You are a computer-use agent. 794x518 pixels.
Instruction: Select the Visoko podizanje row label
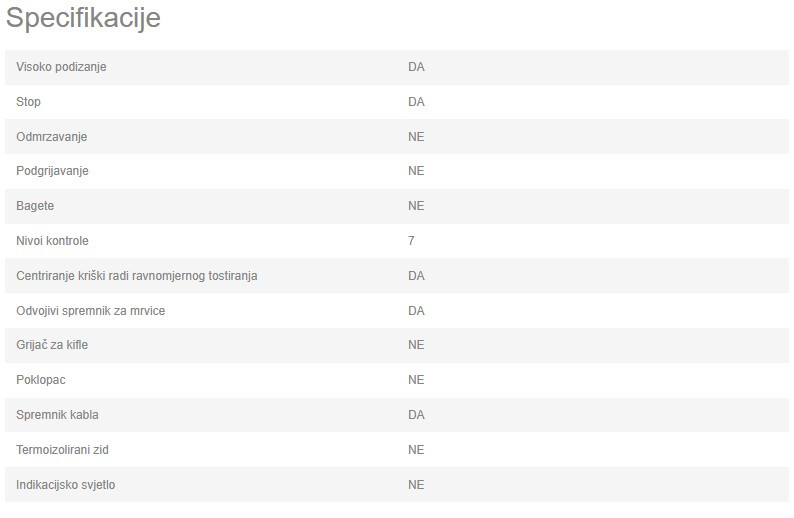point(61,67)
